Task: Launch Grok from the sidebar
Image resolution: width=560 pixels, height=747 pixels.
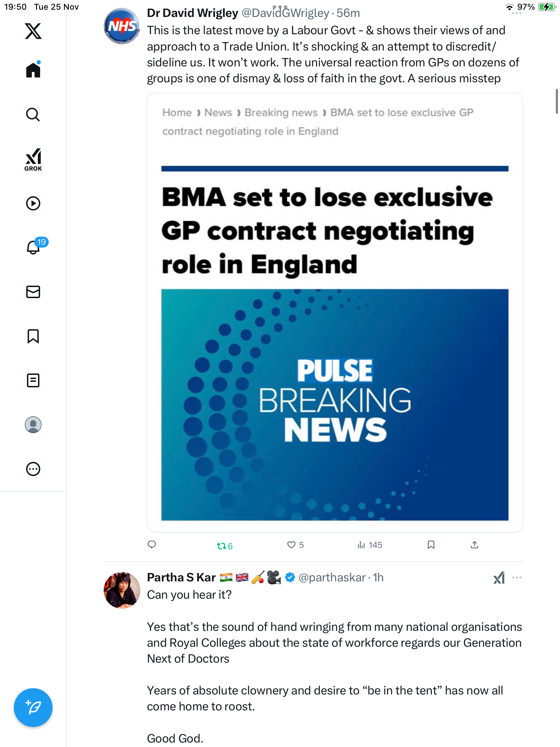Action: coord(33,159)
